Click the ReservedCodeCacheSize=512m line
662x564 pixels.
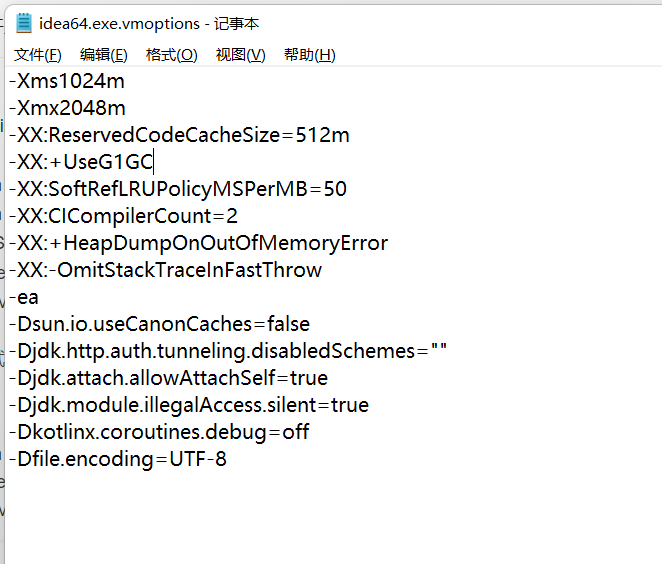180,135
